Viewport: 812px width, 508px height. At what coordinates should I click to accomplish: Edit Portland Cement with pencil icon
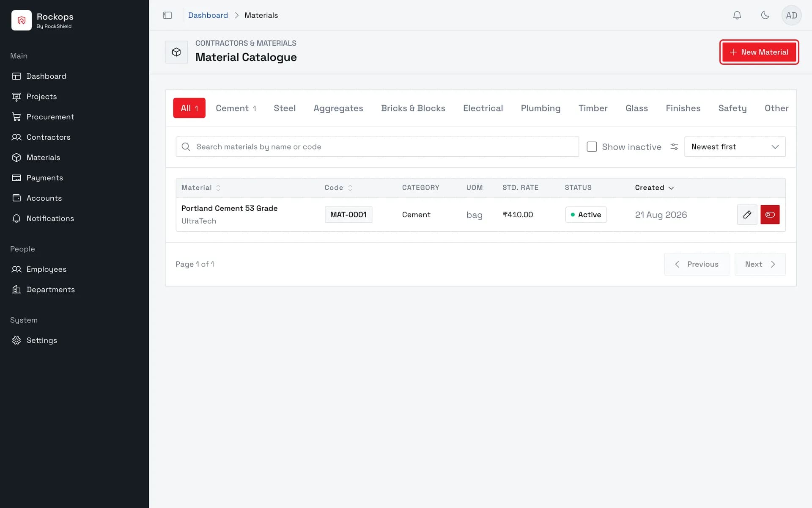747,215
